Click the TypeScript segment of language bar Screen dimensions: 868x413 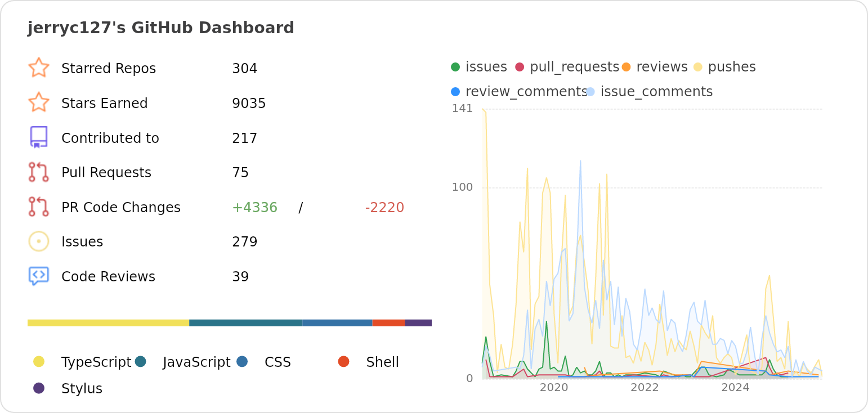(x=107, y=322)
